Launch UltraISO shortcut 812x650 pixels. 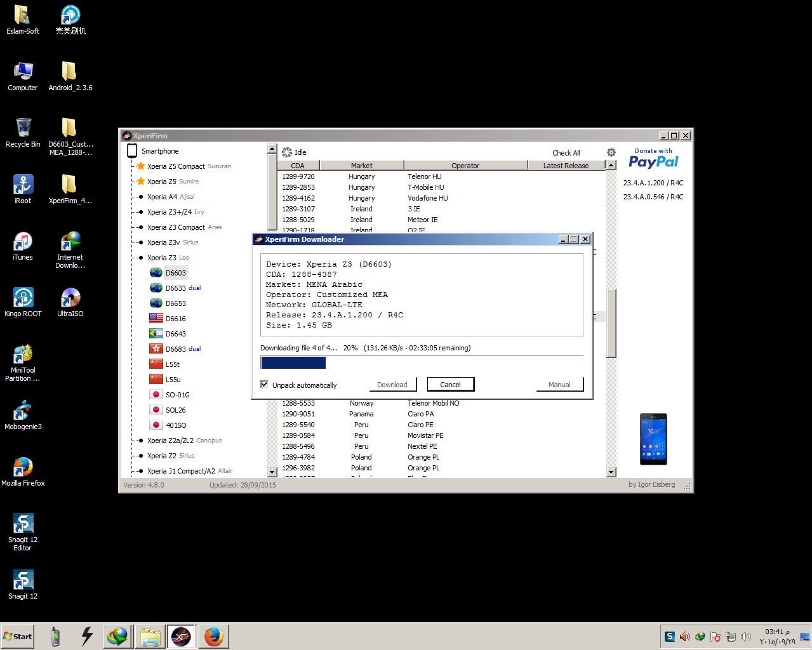[70, 302]
